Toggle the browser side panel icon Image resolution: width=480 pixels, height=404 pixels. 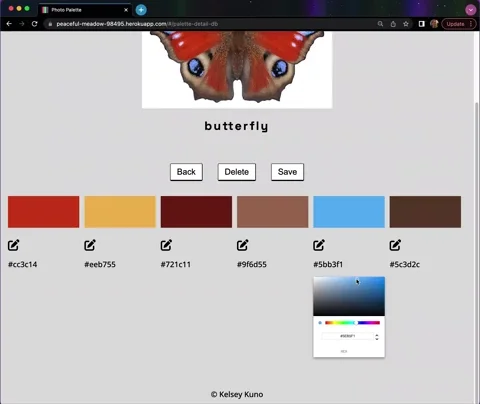coord(422,24)
